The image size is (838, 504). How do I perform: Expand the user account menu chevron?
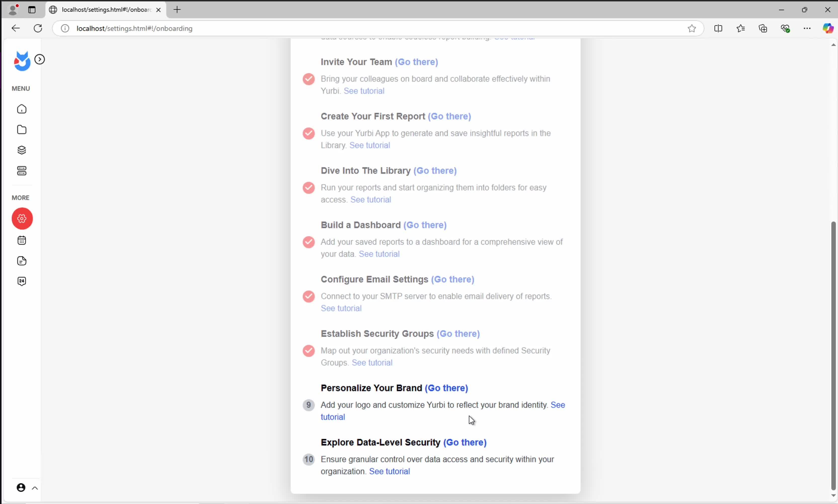35,488
